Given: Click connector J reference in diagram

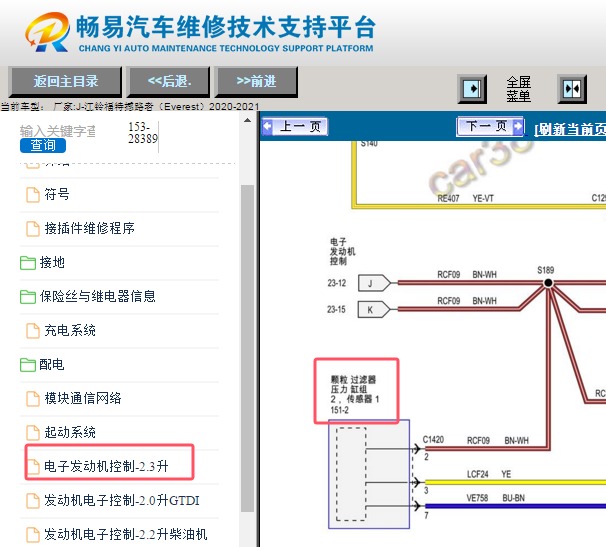Looking at the screenshot, I should [x=374, y=283].
